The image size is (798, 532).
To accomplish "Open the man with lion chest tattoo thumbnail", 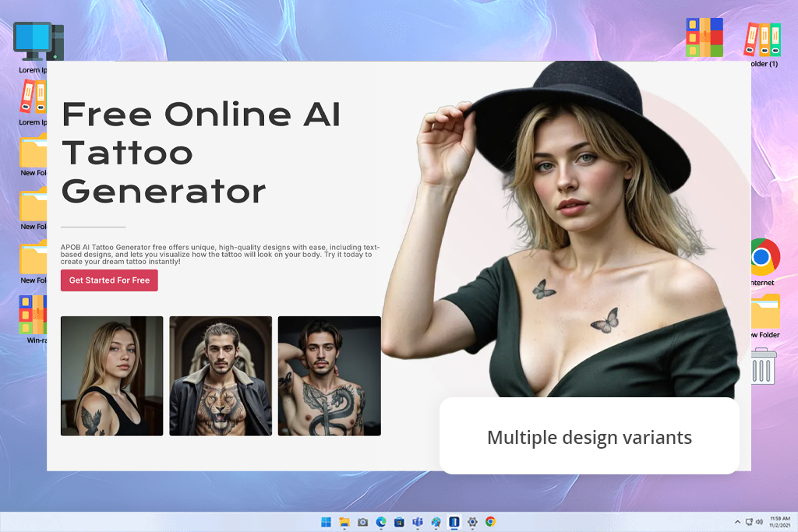I will tap(221, 376).
